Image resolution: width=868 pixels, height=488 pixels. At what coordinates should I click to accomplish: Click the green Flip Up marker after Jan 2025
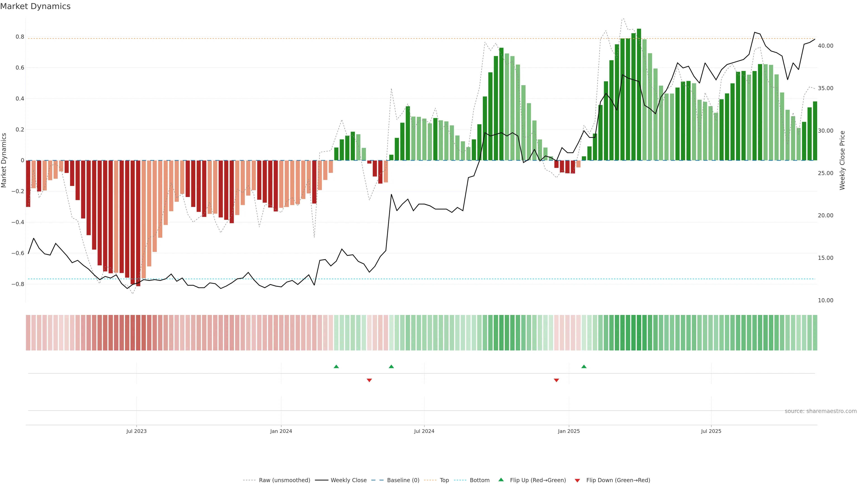point(584,366)
